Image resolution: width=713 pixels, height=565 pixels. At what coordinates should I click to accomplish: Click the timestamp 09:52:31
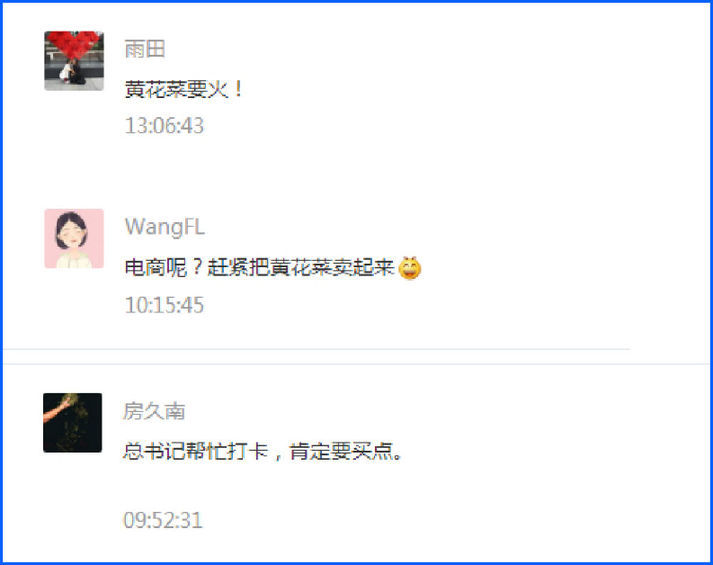163,520
